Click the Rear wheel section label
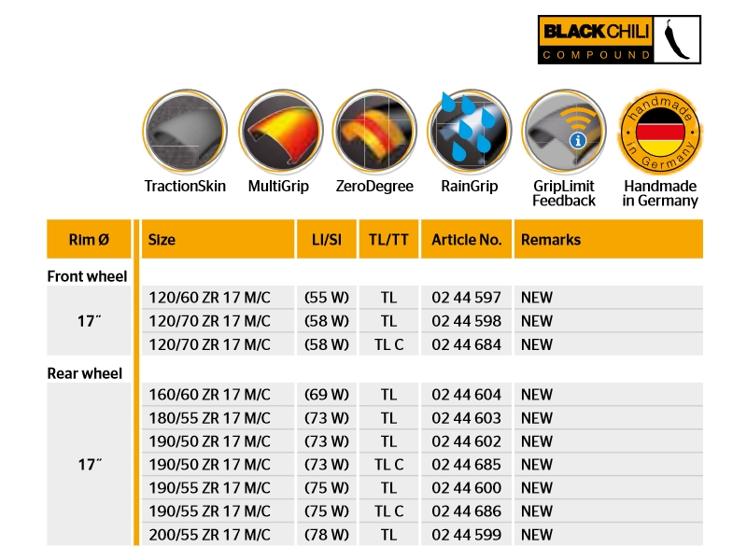Viewport: 747px width, 560px height. (85, 373)
